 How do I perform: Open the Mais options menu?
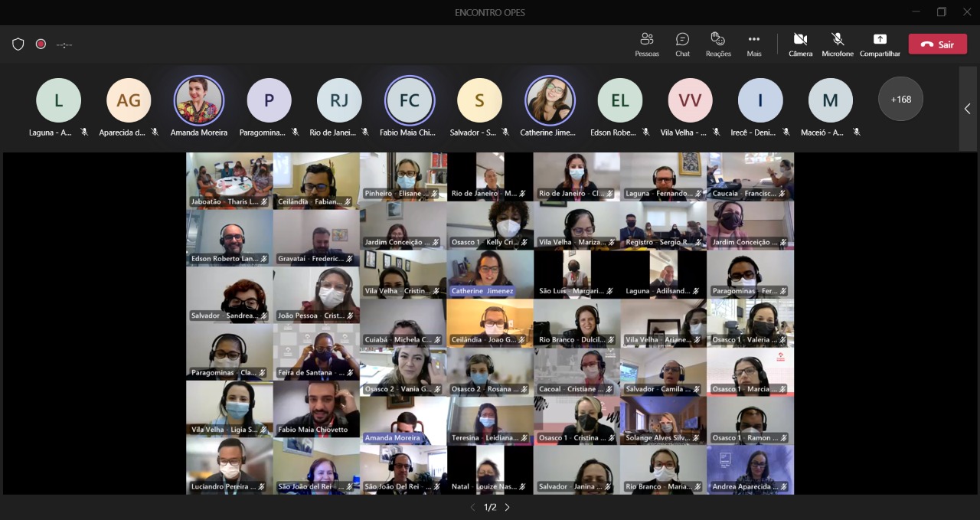pos(754,44)
